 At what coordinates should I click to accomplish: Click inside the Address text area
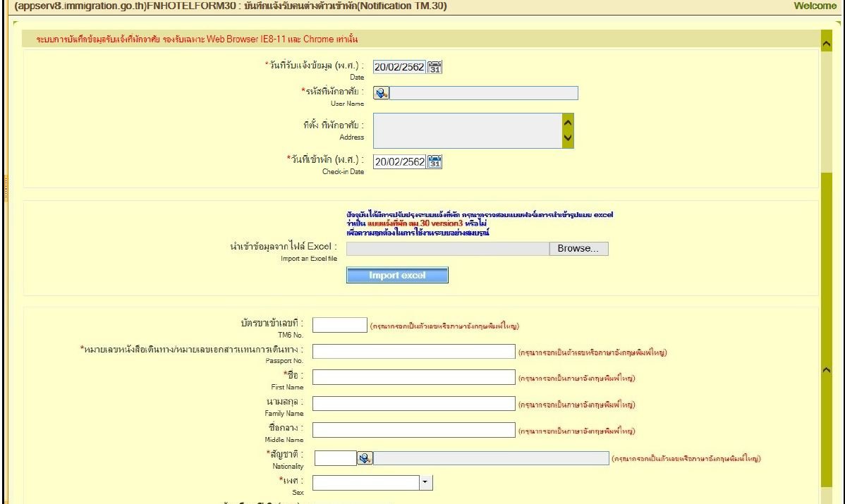[467, 131]
